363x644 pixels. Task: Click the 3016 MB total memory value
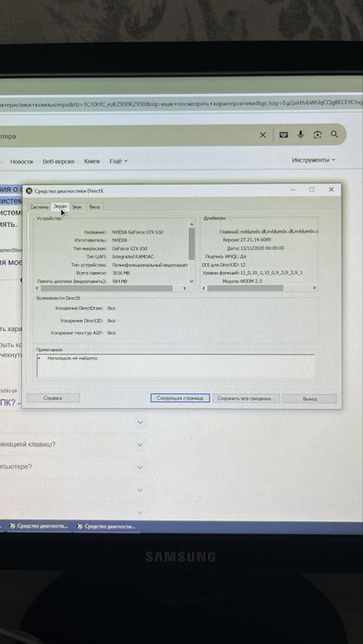tap(120, 273)
